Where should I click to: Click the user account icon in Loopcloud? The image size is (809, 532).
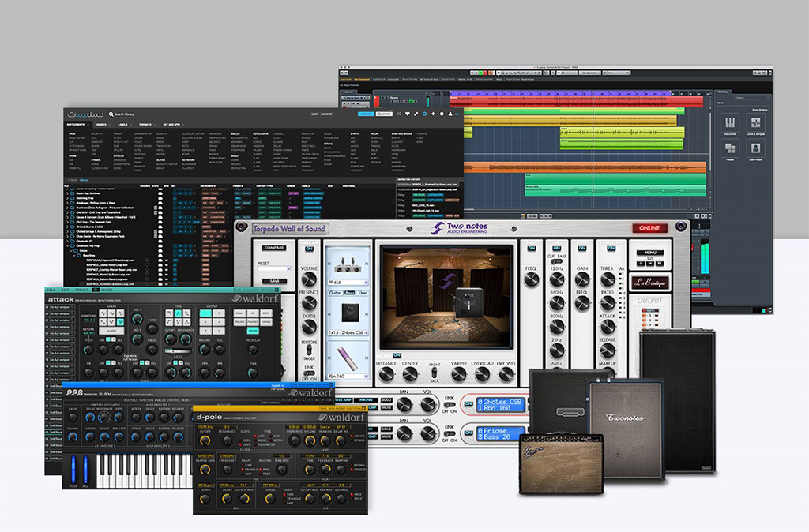tap(448, 114)
